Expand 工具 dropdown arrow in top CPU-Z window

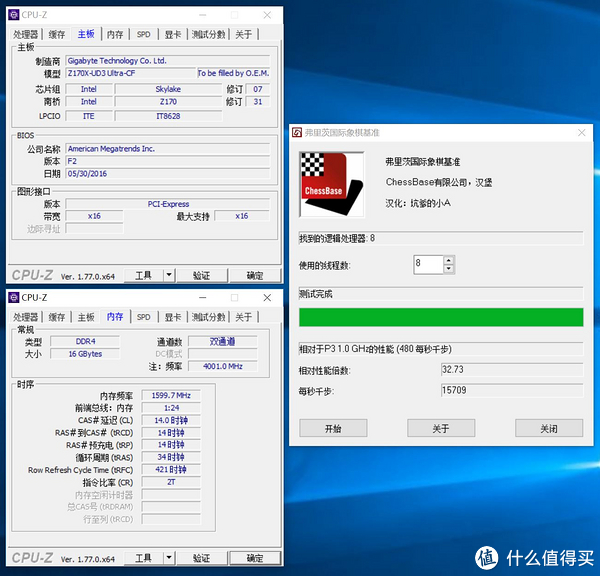[169, 275]
